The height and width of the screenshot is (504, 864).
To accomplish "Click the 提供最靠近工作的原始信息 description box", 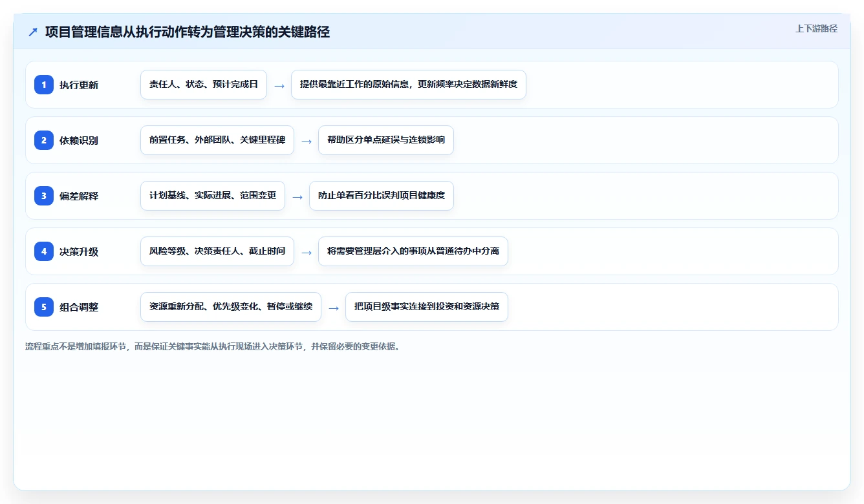I will pyautogui.click(x=409, y=85).
